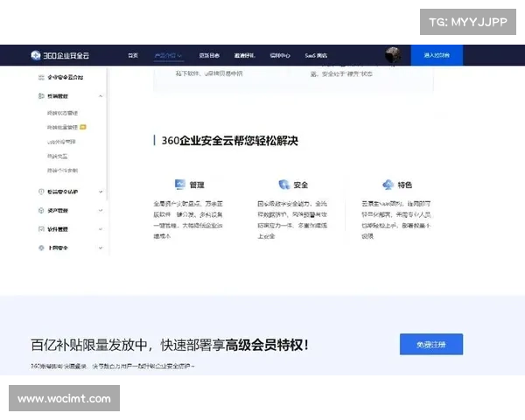This screenshot has height=420, width=525.
Task: Go to 更新日志 in top navigation
Action: pos(209,55)
